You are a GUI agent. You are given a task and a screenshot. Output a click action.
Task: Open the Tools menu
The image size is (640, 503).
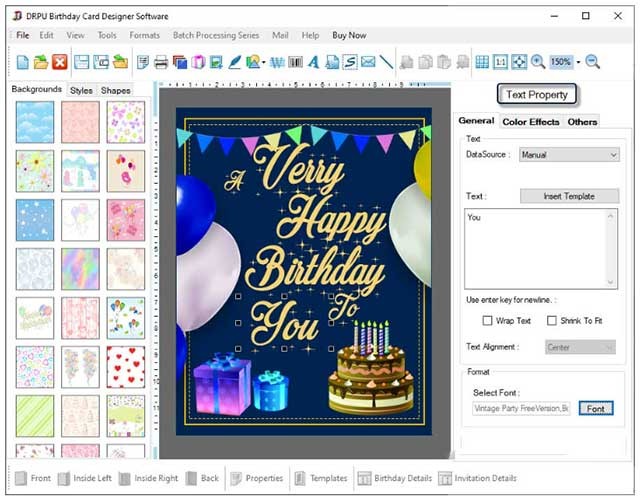[x=107, y=35]
